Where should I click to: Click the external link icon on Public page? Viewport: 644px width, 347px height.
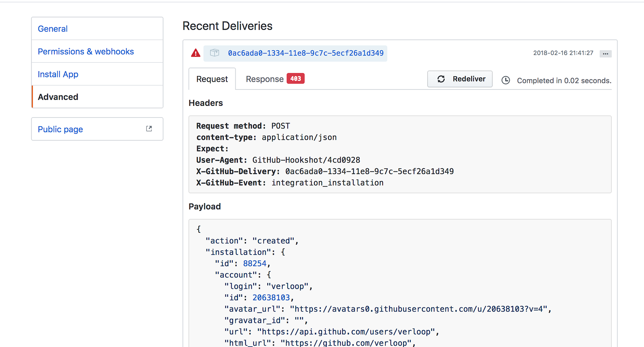pos(149,129)
